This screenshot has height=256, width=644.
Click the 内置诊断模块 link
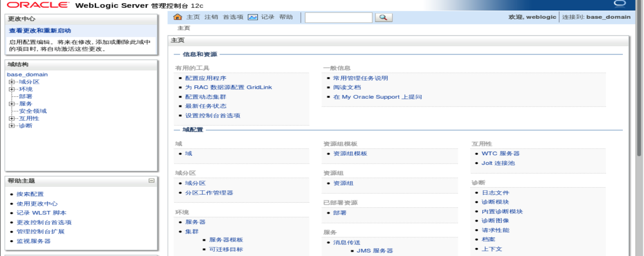coord(502,211)
